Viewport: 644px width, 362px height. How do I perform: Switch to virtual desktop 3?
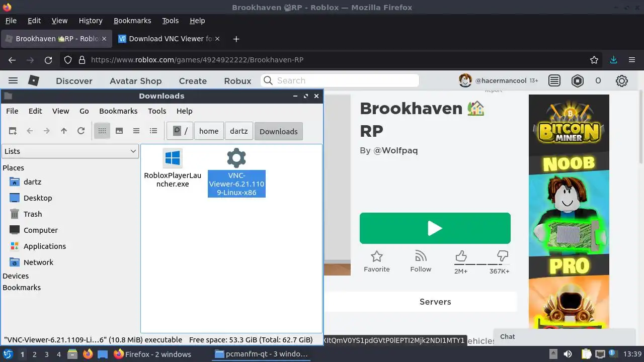tap(46, 354)
